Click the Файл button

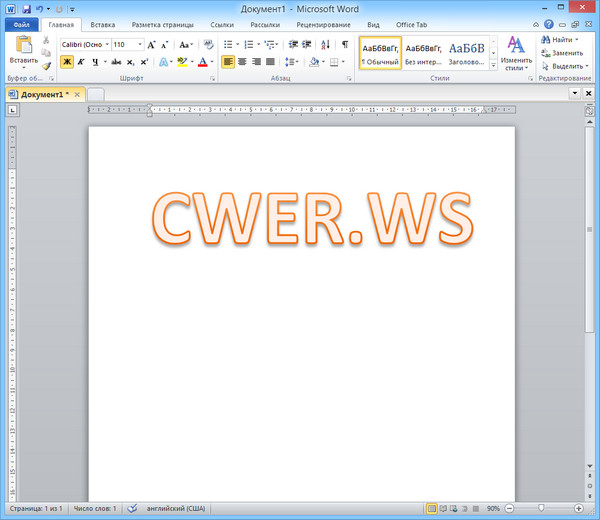click(x=21, y=23)
